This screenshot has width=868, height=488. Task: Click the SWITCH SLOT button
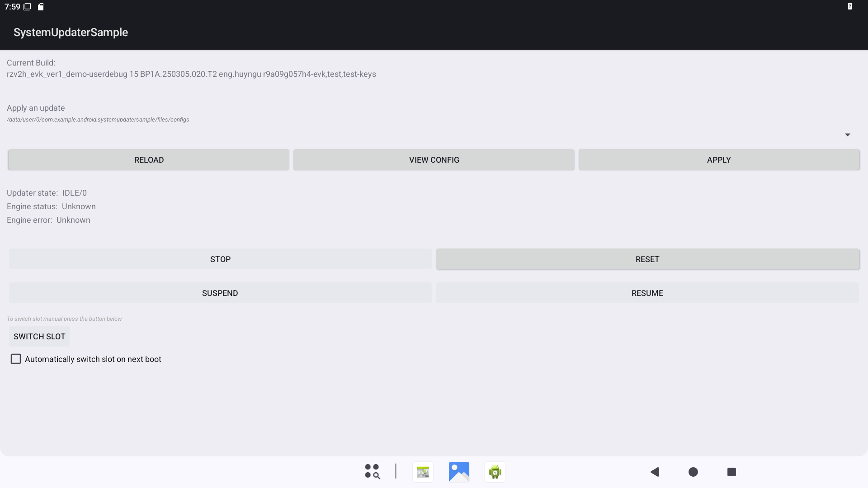pyautogui.click(x=39, y=337)
